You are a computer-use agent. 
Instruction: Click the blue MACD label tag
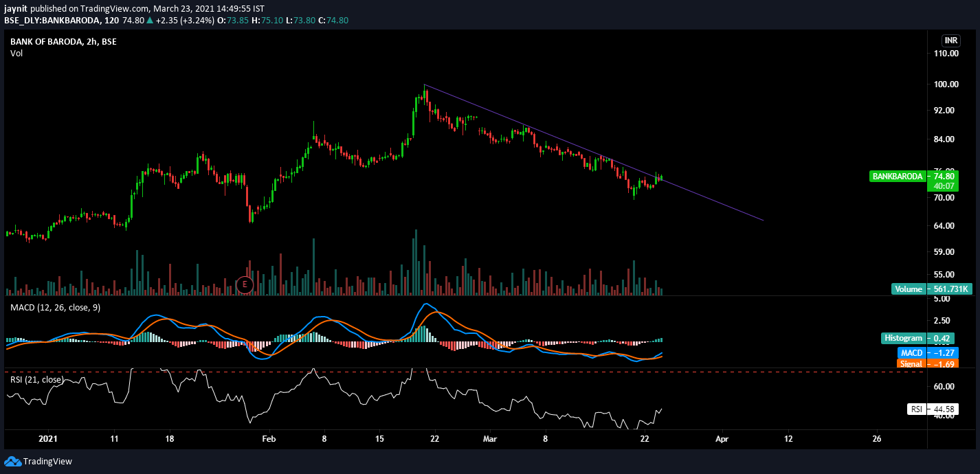tap(912, 353)
